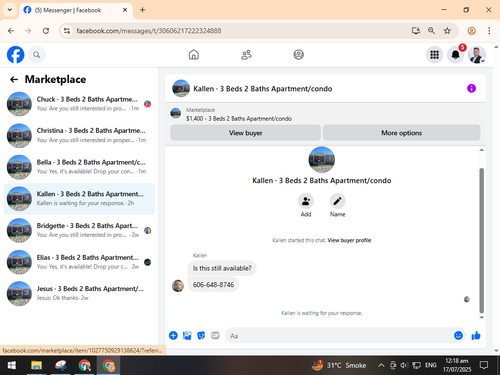Open the nine-dot Menu grid icon
The image size is (500, 375).
[x=434, y=55]
